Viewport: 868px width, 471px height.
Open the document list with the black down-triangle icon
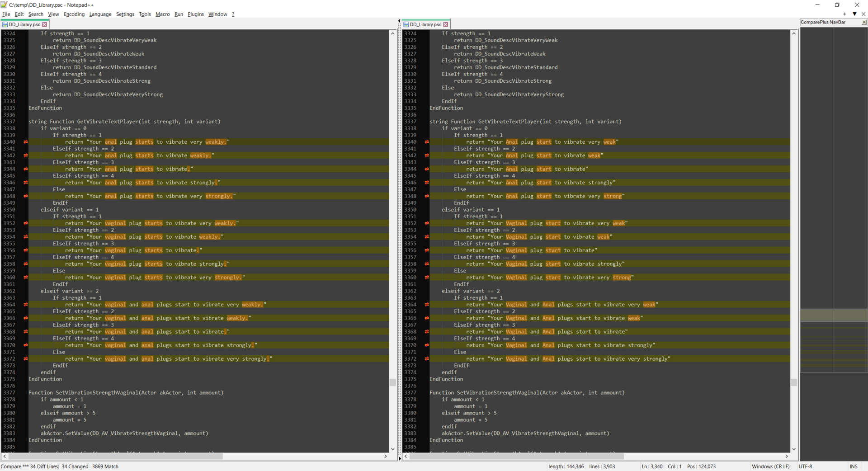point(854,14)
